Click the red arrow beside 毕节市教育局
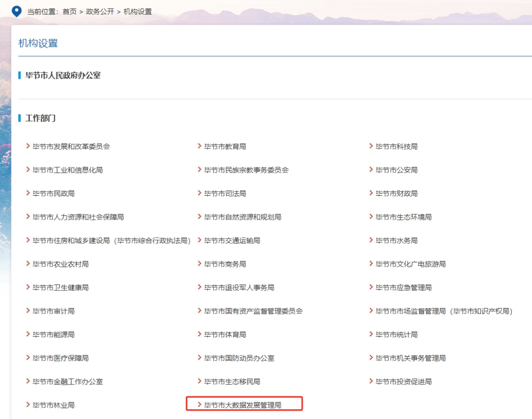 199,146
